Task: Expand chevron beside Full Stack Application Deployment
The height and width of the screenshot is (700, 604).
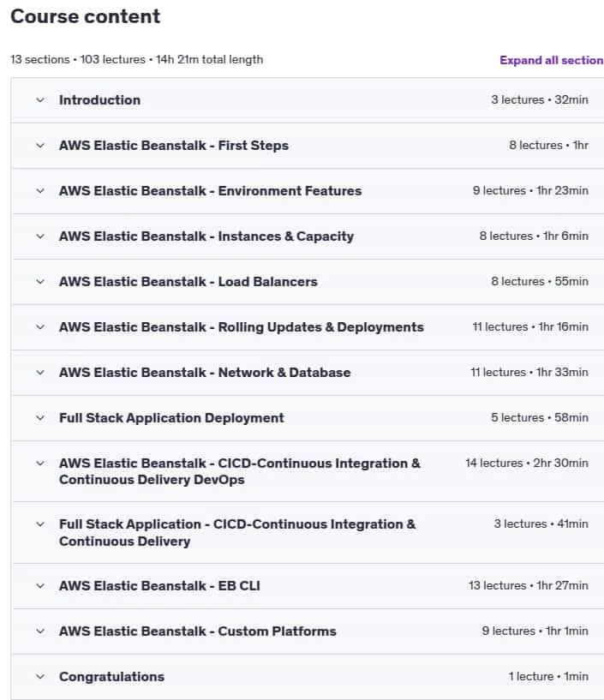Action: (x=40, y=418)
